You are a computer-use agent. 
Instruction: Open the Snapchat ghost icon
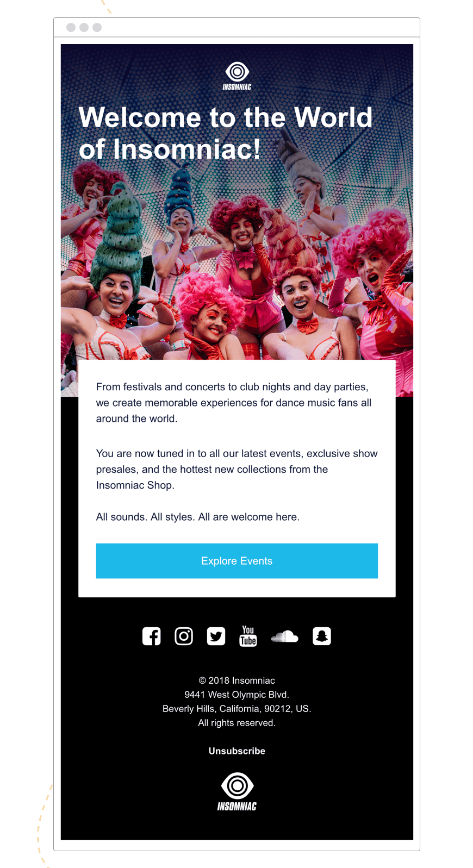[322, 636]
